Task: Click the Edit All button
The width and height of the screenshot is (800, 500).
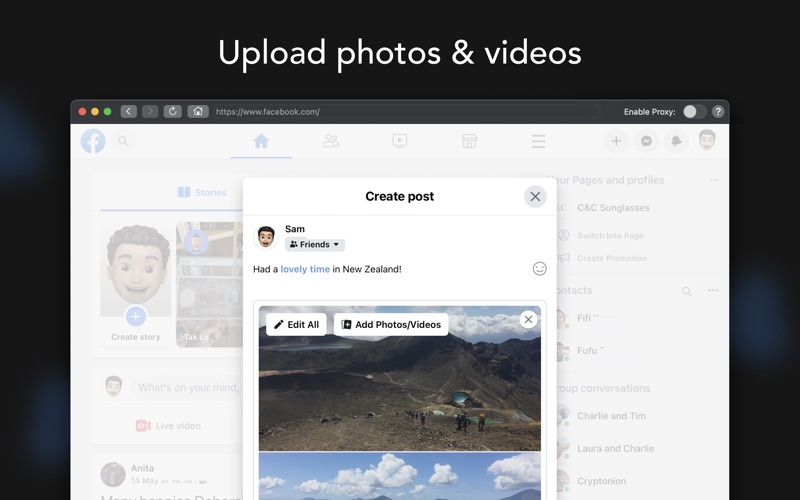Action: point(296,324)
